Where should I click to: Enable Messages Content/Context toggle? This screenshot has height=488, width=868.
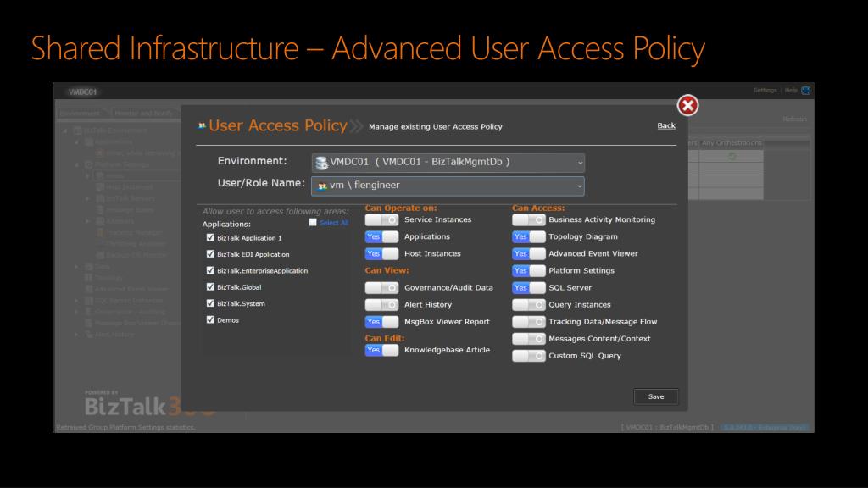coord(529,339)
